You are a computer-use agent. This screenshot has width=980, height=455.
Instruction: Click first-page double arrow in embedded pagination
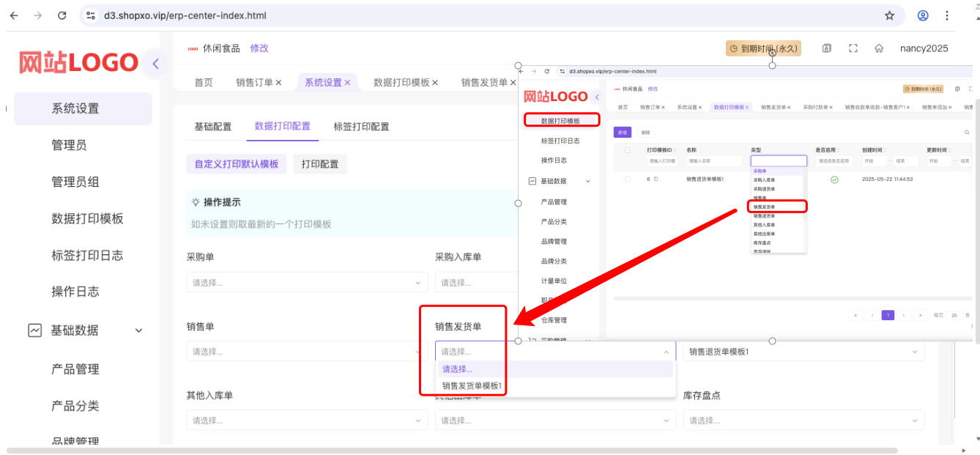(855, 315)
